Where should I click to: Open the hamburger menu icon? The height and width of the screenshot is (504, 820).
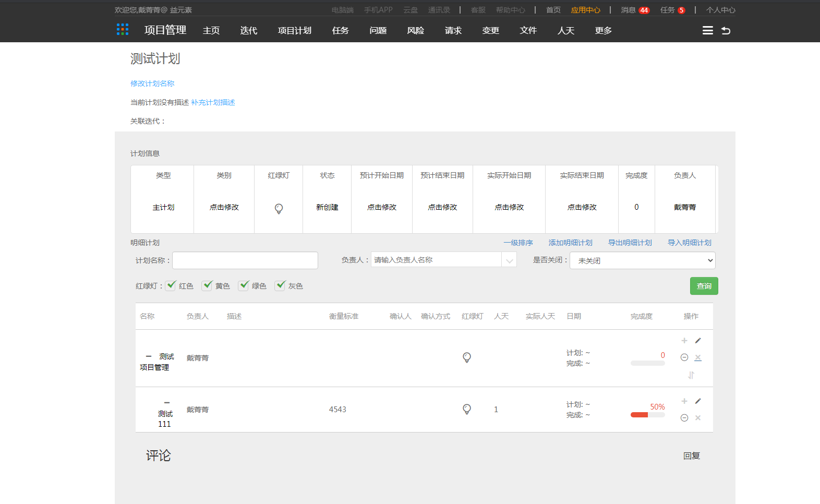708,30
